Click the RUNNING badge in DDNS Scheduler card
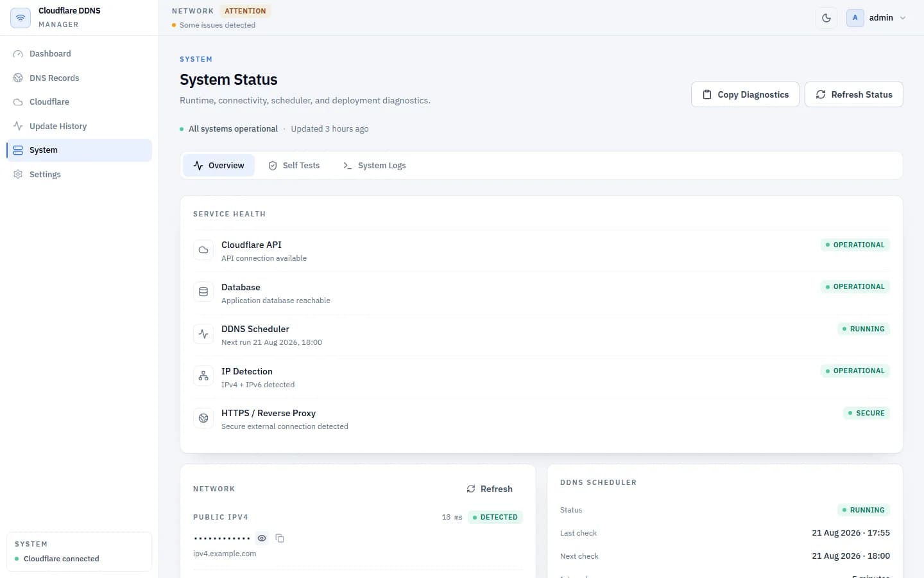 863,510
